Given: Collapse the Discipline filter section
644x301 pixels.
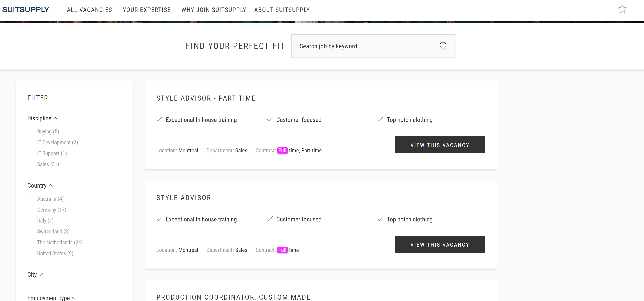Looking at the screenshot, I should pos(43,118).
